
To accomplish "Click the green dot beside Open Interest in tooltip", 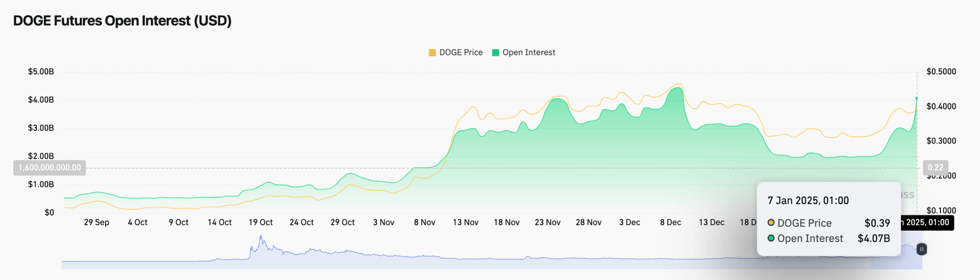I will [x=771, y=239].
